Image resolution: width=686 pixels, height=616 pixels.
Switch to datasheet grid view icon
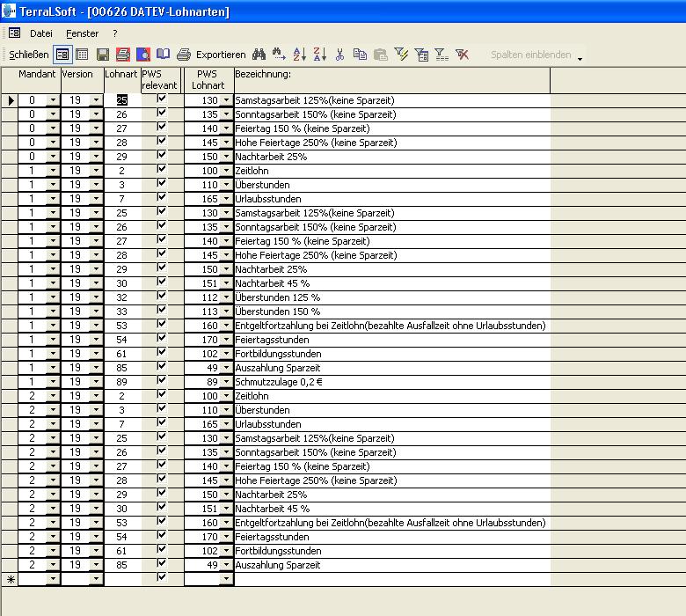pos(82,55)
